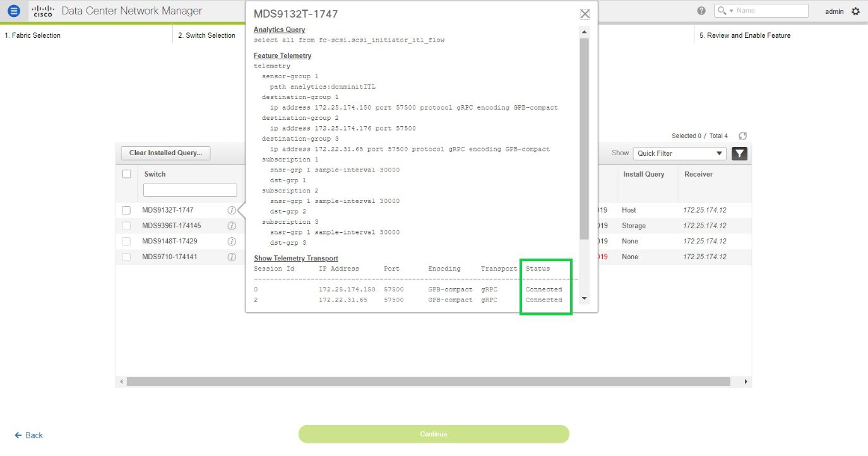Click the Show Telemetry Transport heading

tap(295, 259)
